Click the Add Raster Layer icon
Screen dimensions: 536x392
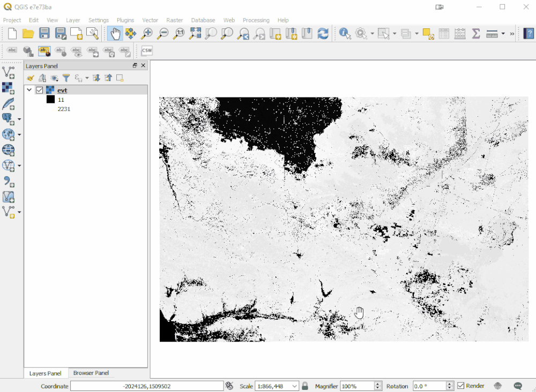pos(8,88)
